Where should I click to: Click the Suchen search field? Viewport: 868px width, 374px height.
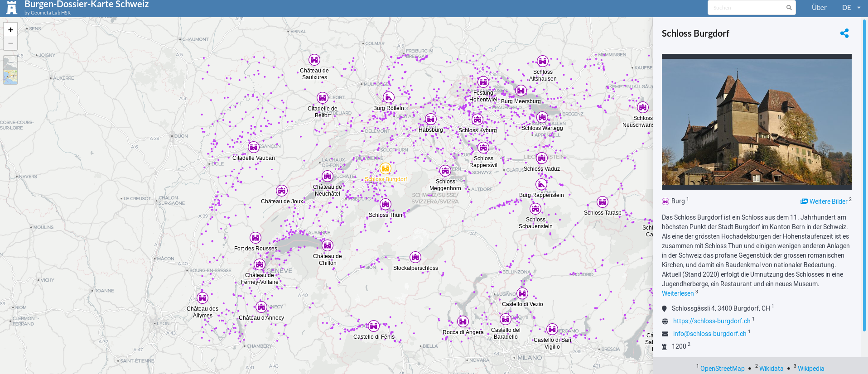coord(747,8)
